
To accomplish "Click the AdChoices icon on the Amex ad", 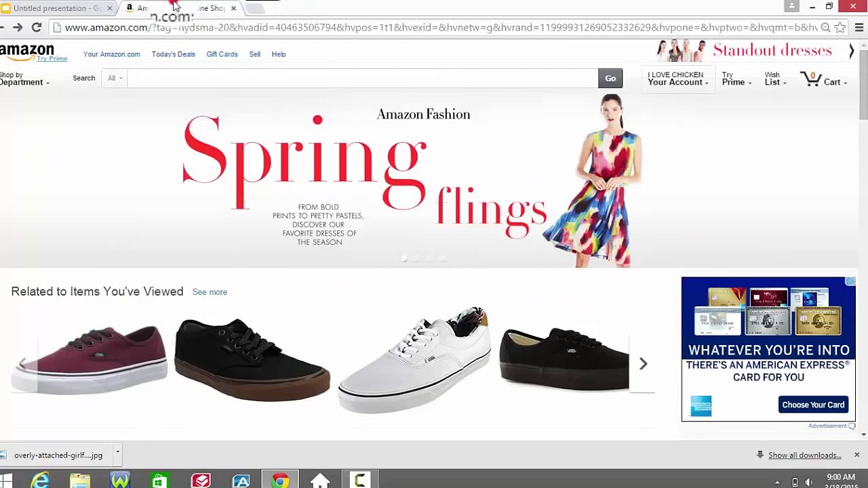I will click(850, 281).
